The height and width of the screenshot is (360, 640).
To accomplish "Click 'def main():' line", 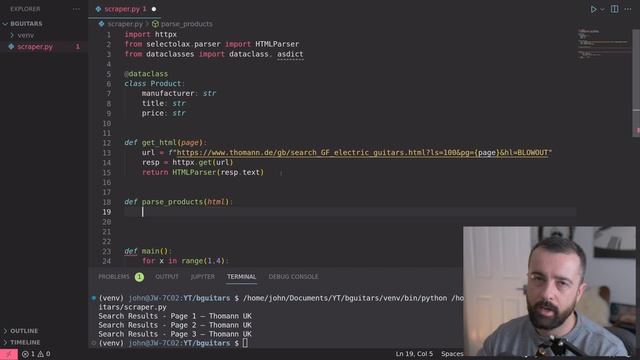I will pyautogui.click(x=148, y=251).
